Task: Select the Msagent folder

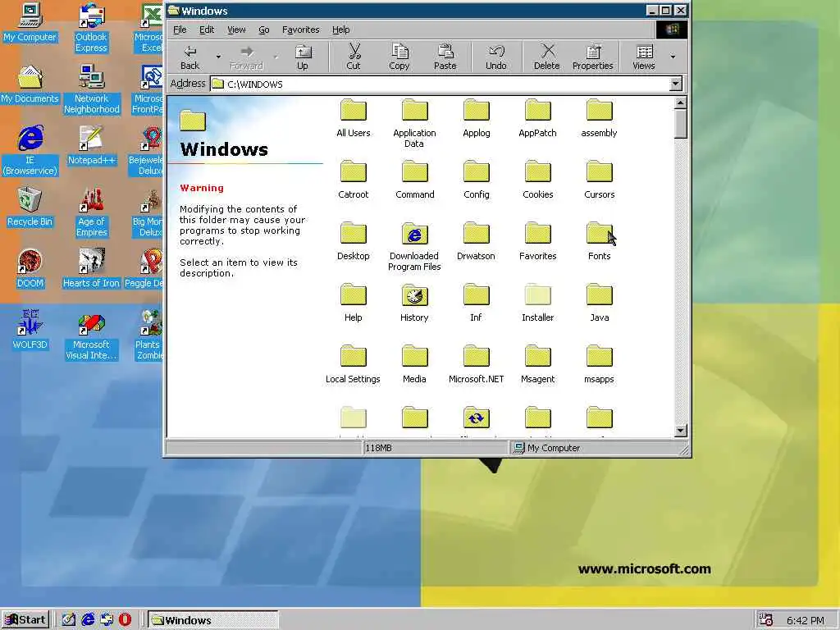Action: coord(538,365)
